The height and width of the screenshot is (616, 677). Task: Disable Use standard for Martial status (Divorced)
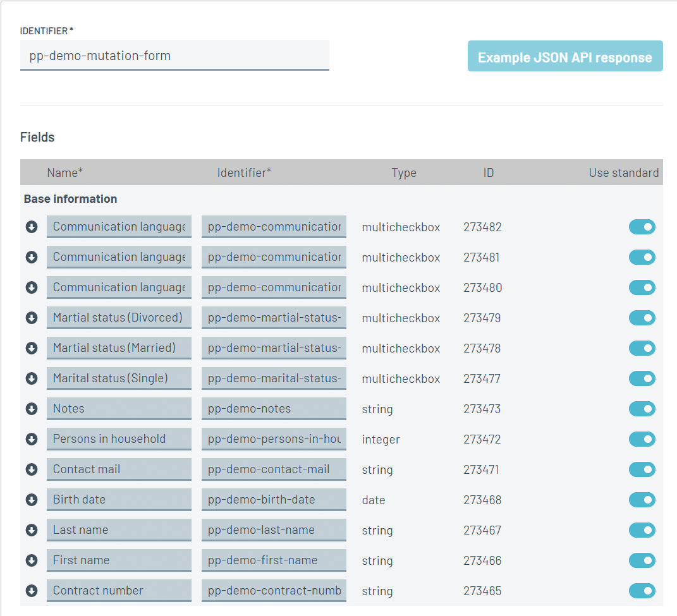click(642, 318)
